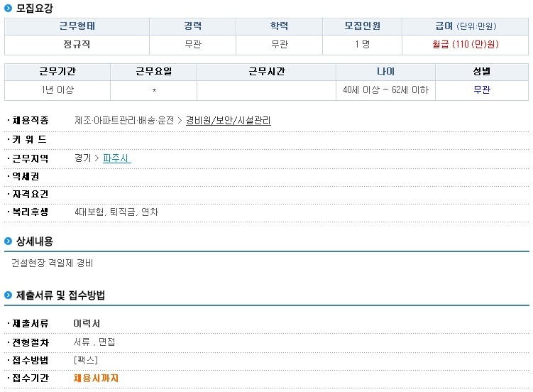The image size is (533, 392).
Task: Select the 경력 column header
Action: pos(193,26)
